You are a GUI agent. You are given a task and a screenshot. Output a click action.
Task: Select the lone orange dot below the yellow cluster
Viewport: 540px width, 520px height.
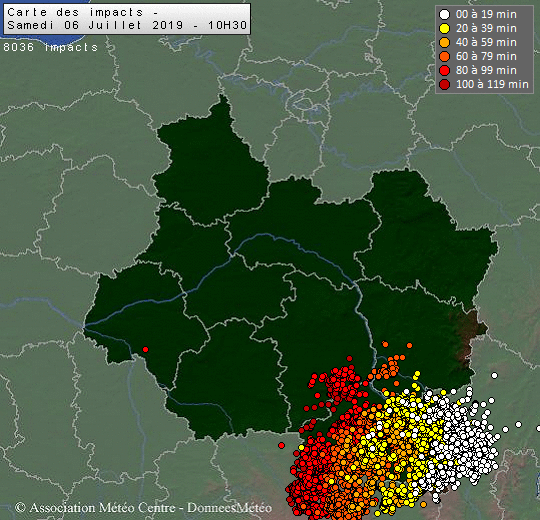click(423, 505)
